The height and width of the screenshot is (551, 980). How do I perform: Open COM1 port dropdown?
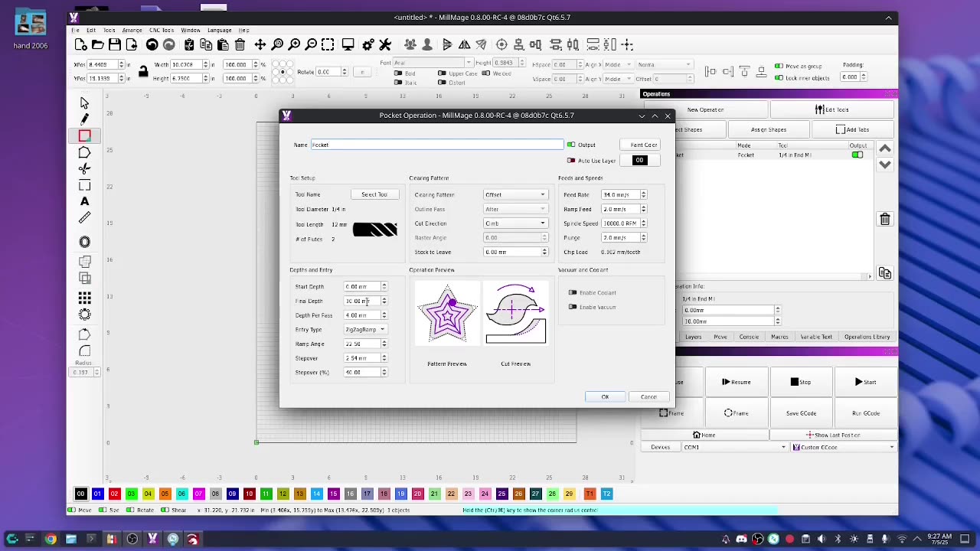coord(734,447)
